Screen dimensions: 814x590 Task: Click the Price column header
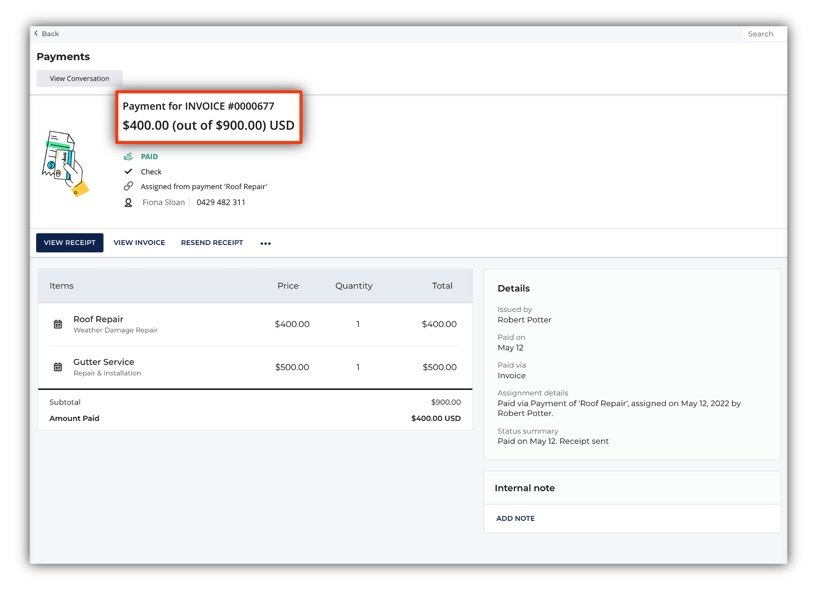pyautogui.click(x=288, y=286)
